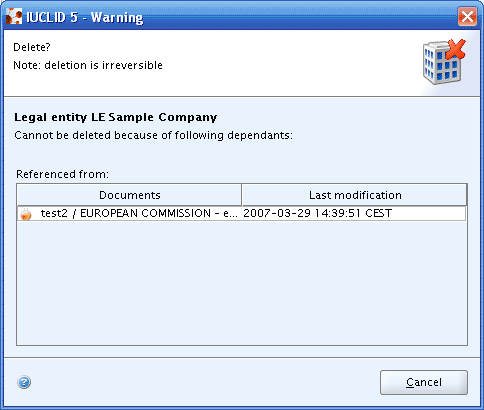Viewport: 484px width, 410px height.
Task: Click the Cannot be deleted dependants message
Action: click(x=153, y=135)
